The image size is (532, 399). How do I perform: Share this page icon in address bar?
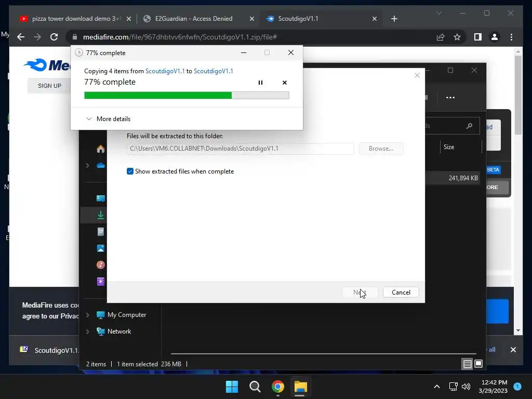coord(441,37)
